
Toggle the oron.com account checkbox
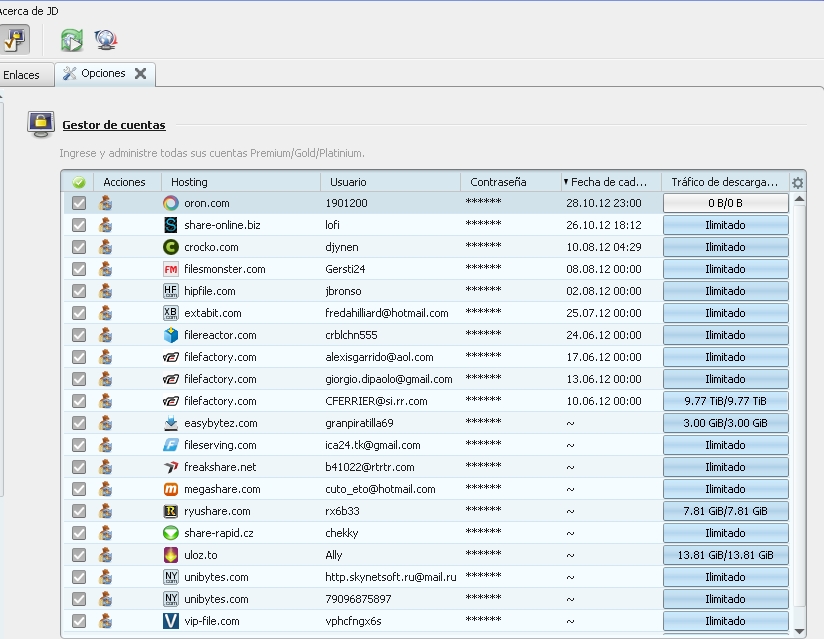[79, 203]
